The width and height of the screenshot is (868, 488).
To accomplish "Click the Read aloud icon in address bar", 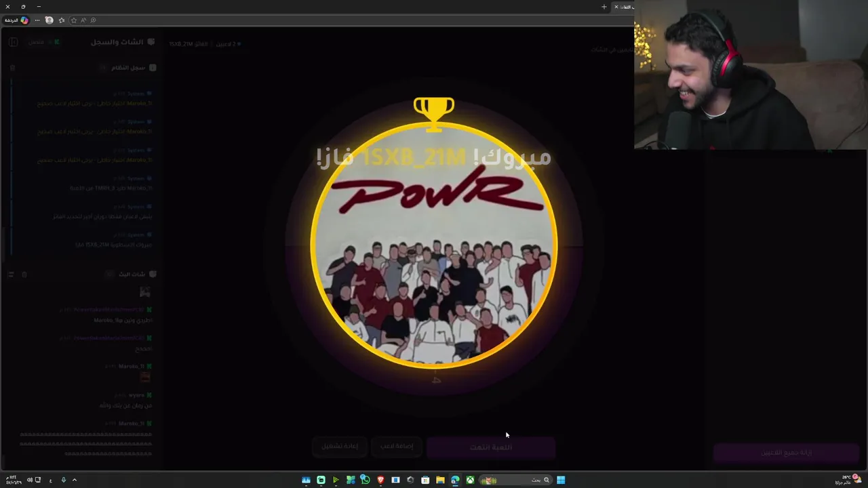I will tap(83, 20).
